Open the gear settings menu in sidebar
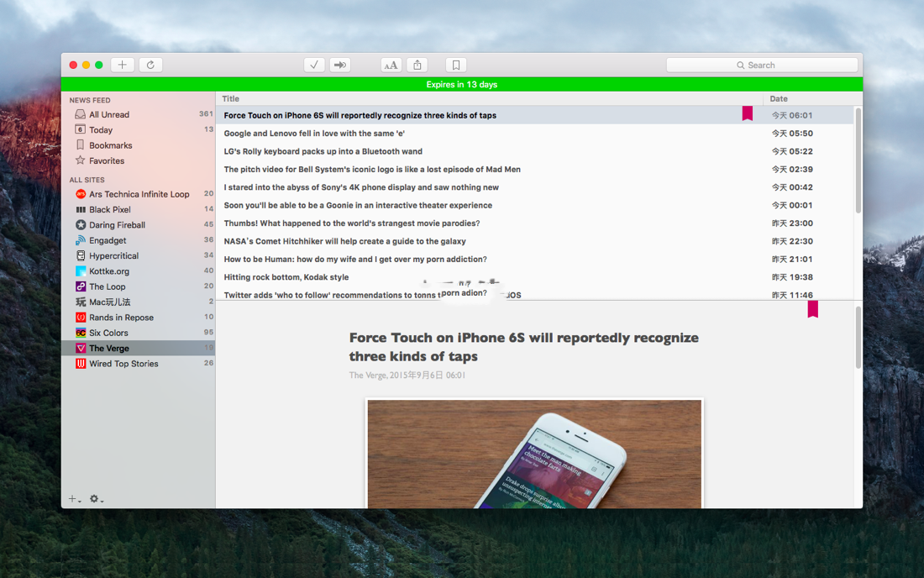Image resolution: width=924 pixels, height=578 pixels. (96, 499)
